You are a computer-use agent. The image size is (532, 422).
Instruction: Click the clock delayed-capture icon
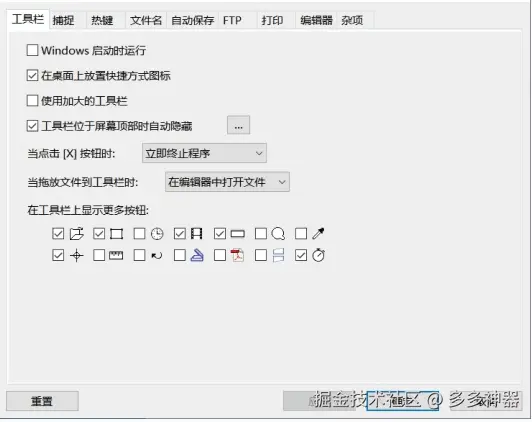pos(157,234)
